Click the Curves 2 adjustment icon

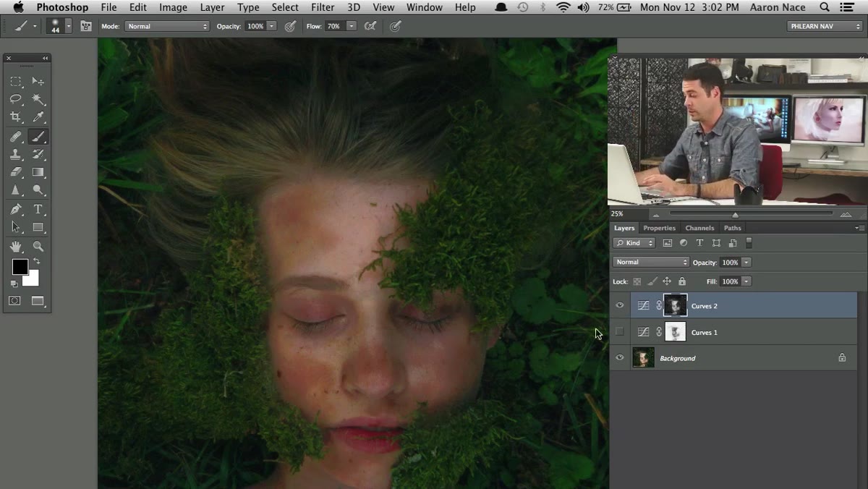[x=643, y=306]
